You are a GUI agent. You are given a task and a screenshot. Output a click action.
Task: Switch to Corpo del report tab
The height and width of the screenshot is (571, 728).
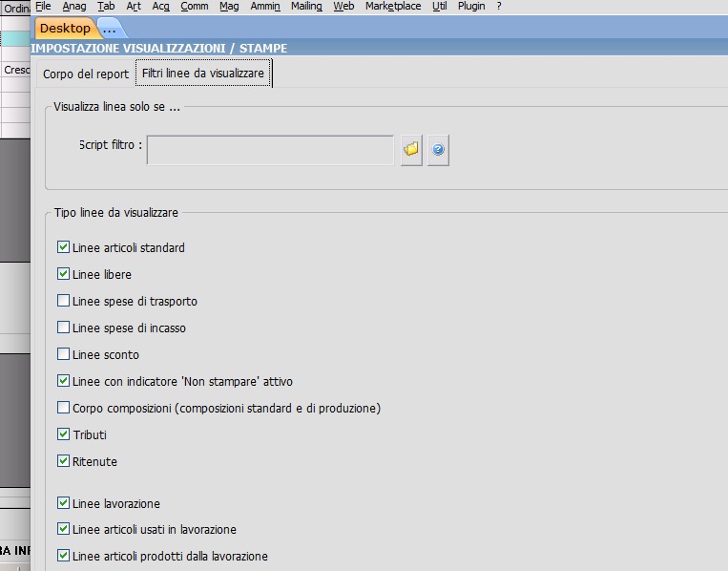pos(86,74)
